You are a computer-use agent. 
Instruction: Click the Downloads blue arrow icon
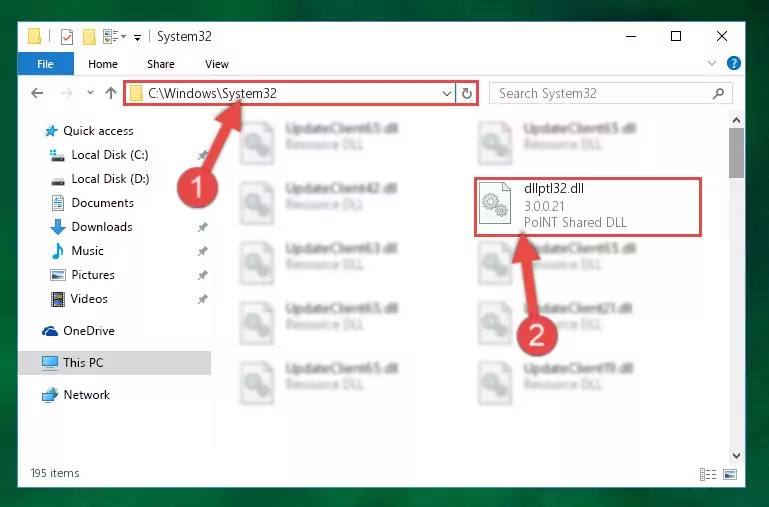point(57,227)
